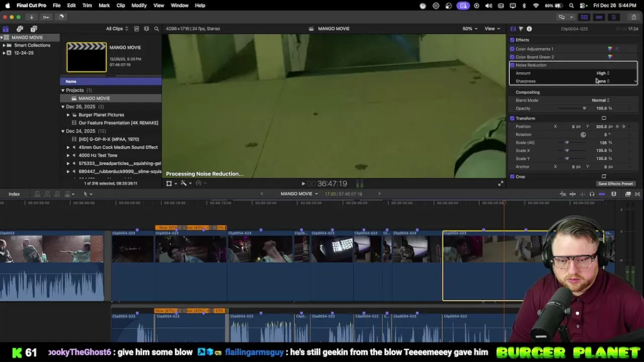Image resolution: width=644 pixels, height=362 pixels.
Task: Open the Mark menu
Action: tap(104, 6)
